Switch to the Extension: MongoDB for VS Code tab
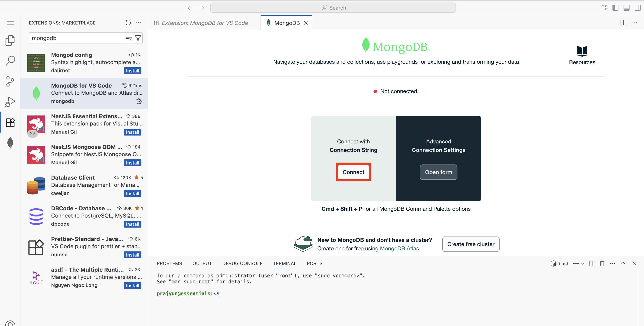Viewport: 644px width, 326px height. [x=204, y=23]
